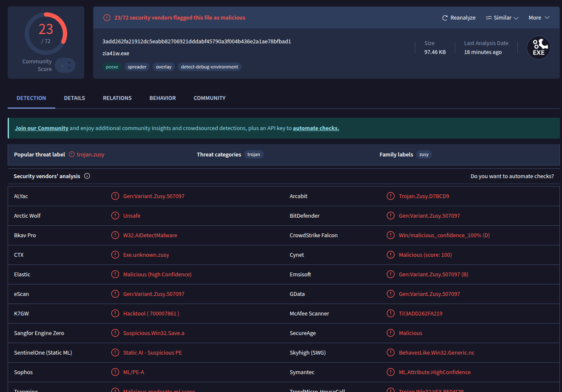Select the detect-debug-environment tag
The image size is (562, 392).
click(210, 67)
